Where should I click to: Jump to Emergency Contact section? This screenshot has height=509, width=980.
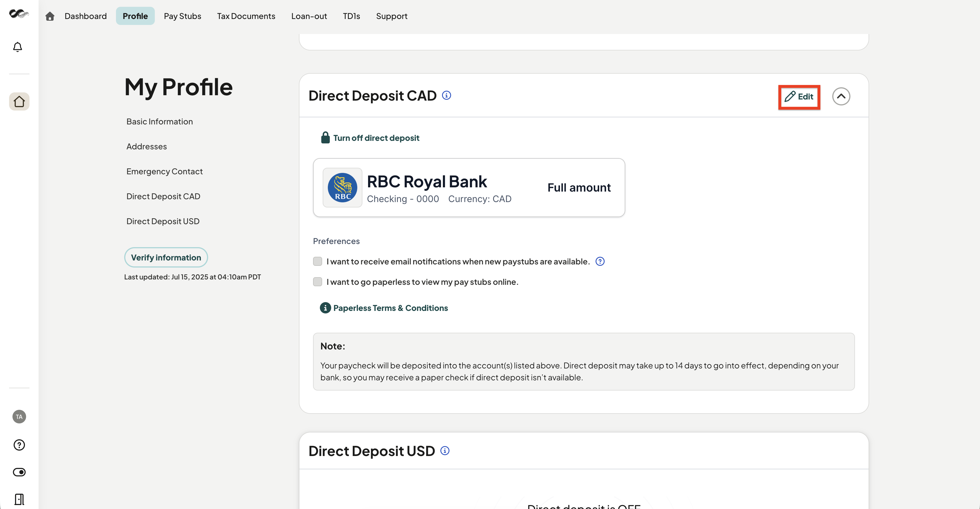coord(164,171)
